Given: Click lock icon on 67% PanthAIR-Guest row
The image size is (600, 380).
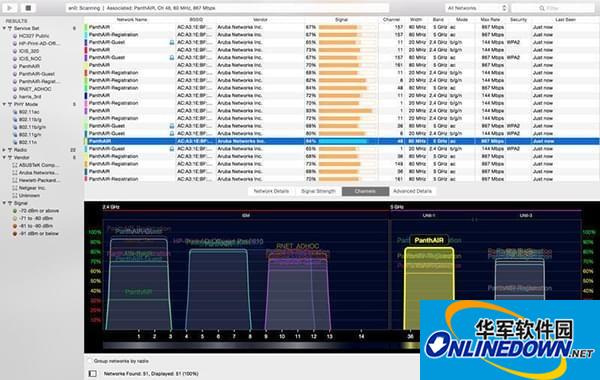Looking at the screenshot, I should (x=172, y=57).
